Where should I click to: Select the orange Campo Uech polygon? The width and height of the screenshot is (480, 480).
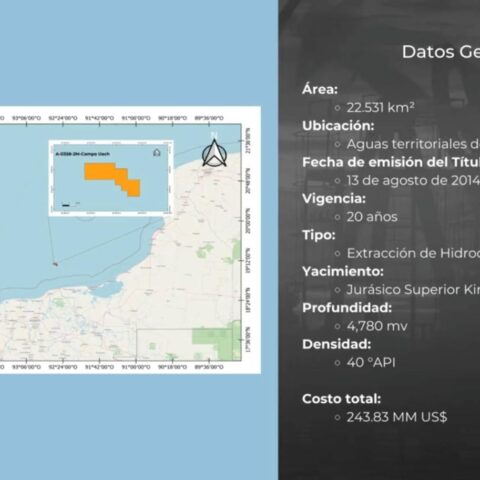tap(112, 179)
